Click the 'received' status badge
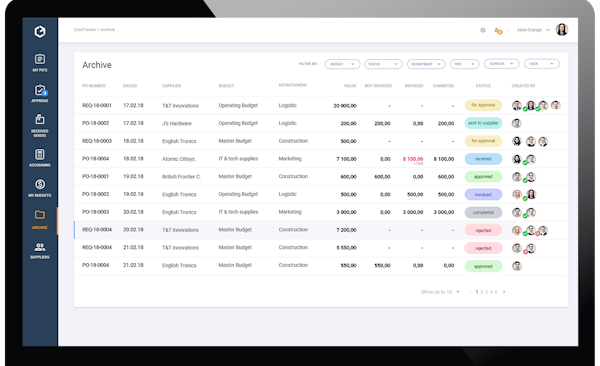This screenshot has width=600, height=366. click(x=483, y=159)
